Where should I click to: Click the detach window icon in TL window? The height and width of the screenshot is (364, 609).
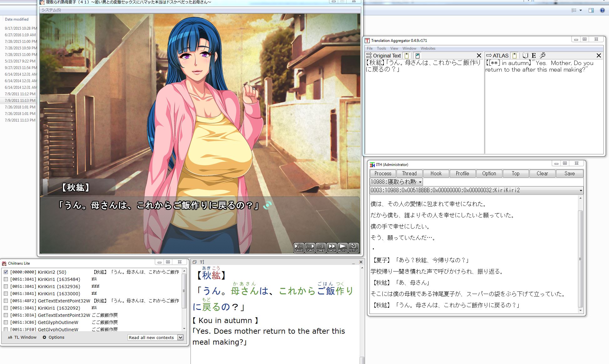tap(195, 262)
